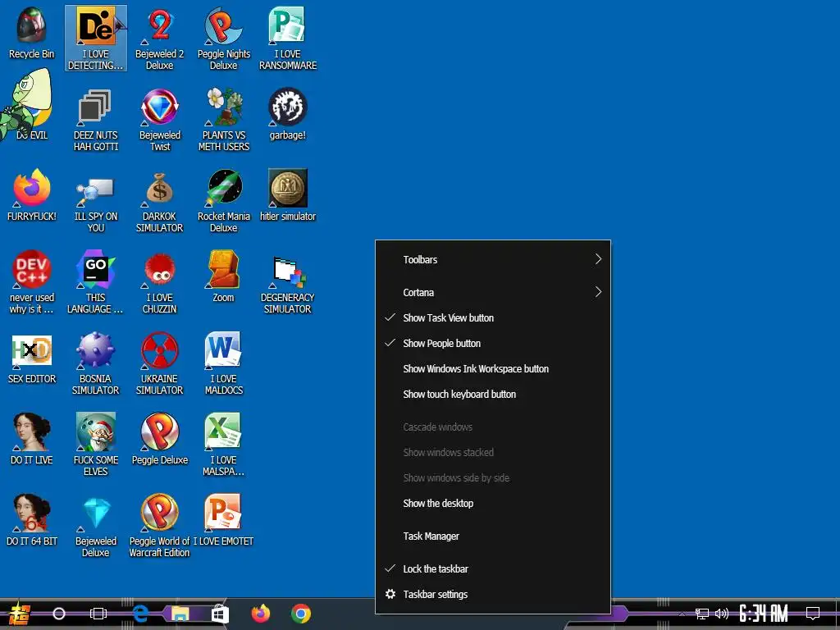Enable Show touch keyboard button
The height and width of the screenshot is (630, 840).
point(493,395)
